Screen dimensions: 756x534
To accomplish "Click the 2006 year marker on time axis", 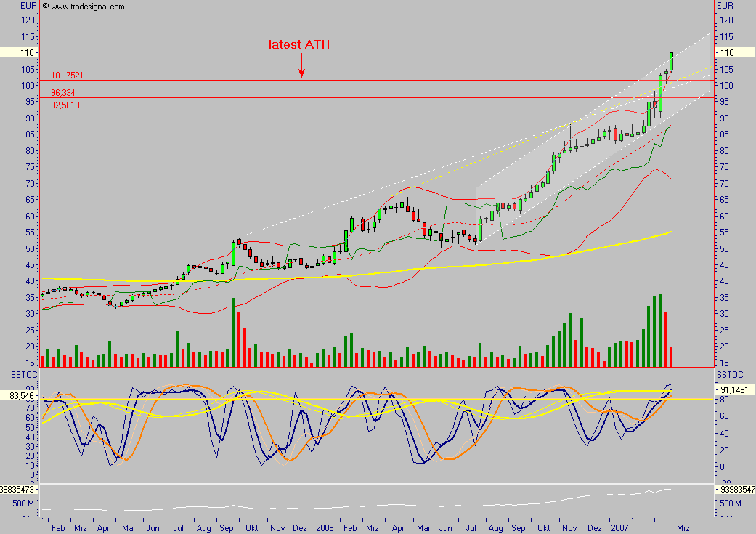I will (325, 527).
